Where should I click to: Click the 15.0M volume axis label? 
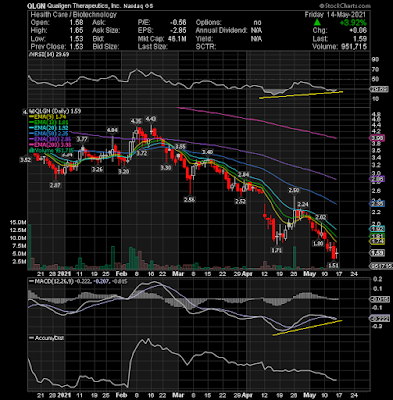[18, 222]
